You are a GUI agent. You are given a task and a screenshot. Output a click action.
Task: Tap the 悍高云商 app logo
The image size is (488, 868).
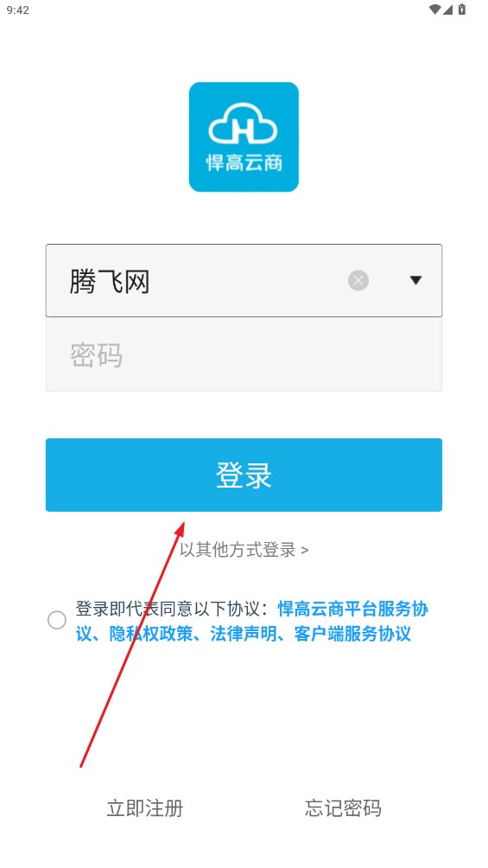pyautogui.click(x=244, y=137)
